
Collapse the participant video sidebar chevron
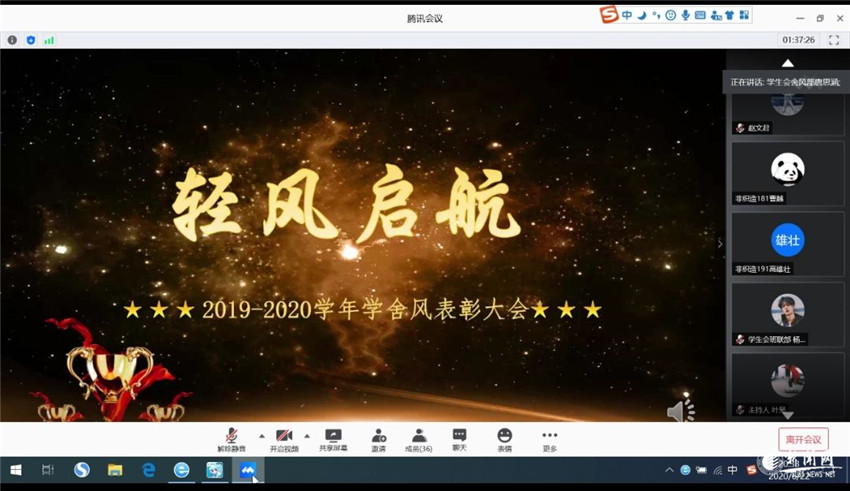coord(719,243)
